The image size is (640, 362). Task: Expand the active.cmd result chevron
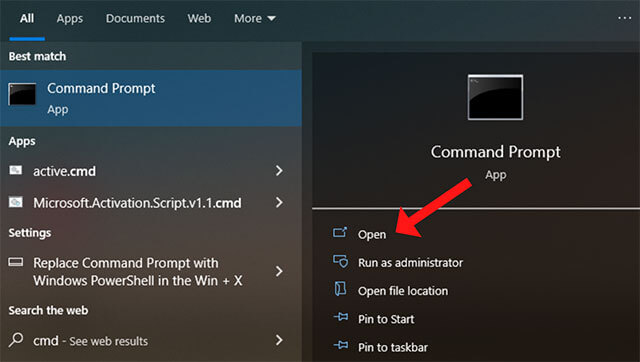click(279, 171)
